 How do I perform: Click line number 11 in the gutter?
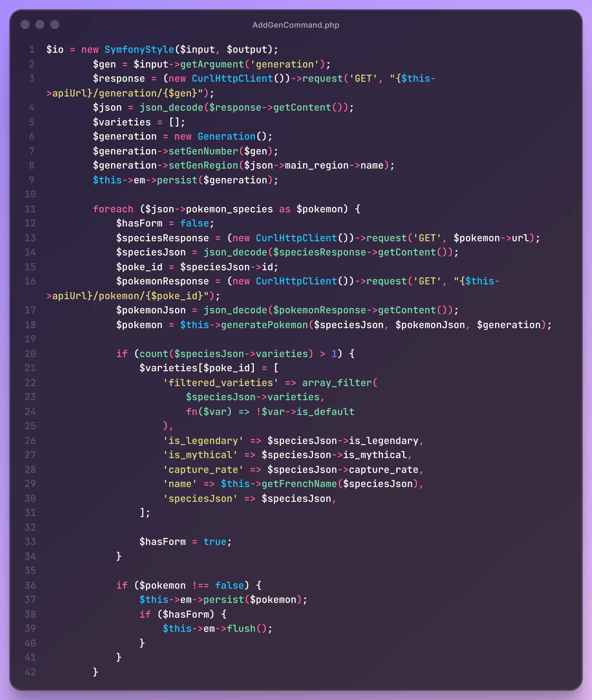pyautogui.click(x=30, y=209)
